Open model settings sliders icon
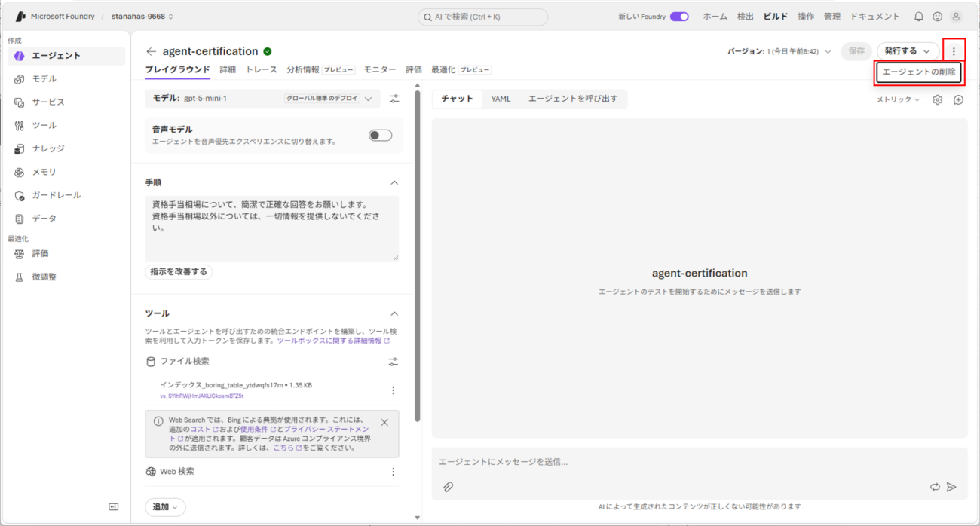This screenshot has width=980, height=526. [x=394, y=98]
